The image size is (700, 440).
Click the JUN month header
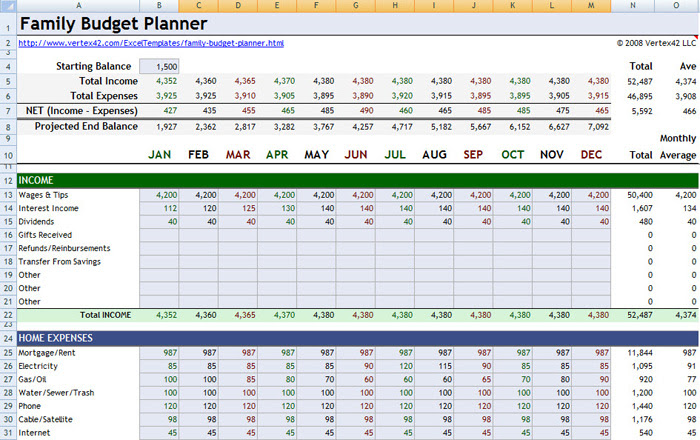[356, 155]
